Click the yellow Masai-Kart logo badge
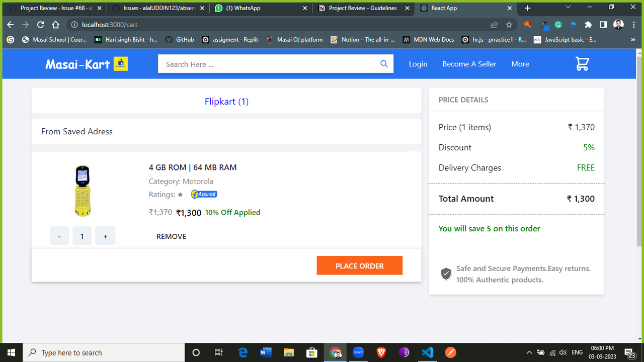 coord(121,64)
